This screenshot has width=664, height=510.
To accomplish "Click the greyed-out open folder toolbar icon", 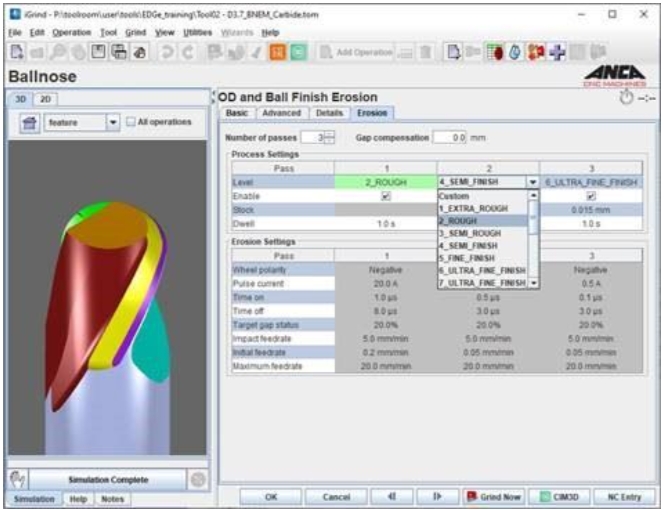I will [x=37, y=52].
